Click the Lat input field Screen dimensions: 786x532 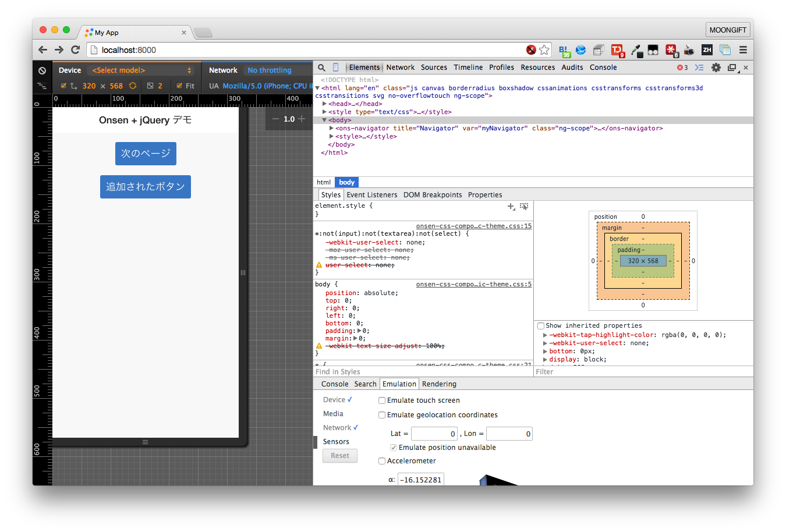tap(434, 434)
